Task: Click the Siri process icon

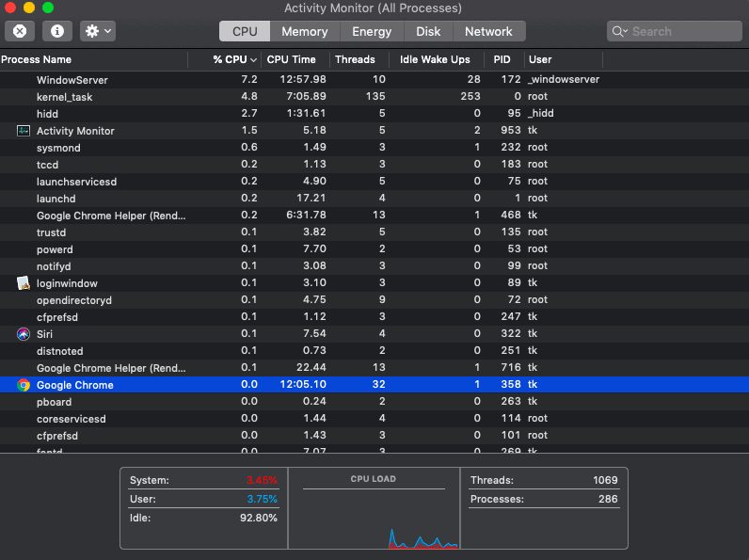Action: coord(24,334)
